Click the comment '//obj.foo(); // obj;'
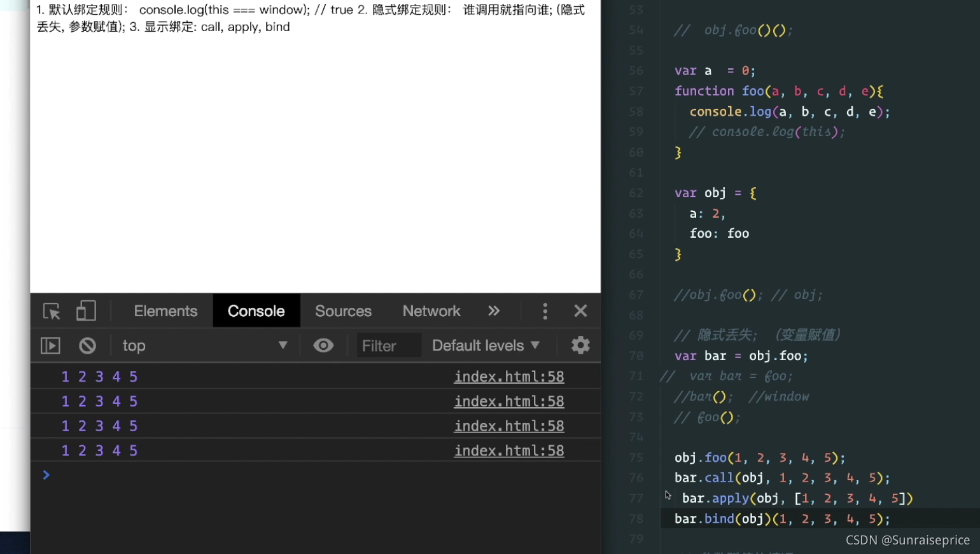The width and height of the screenshot is (980, 554). 748,294
